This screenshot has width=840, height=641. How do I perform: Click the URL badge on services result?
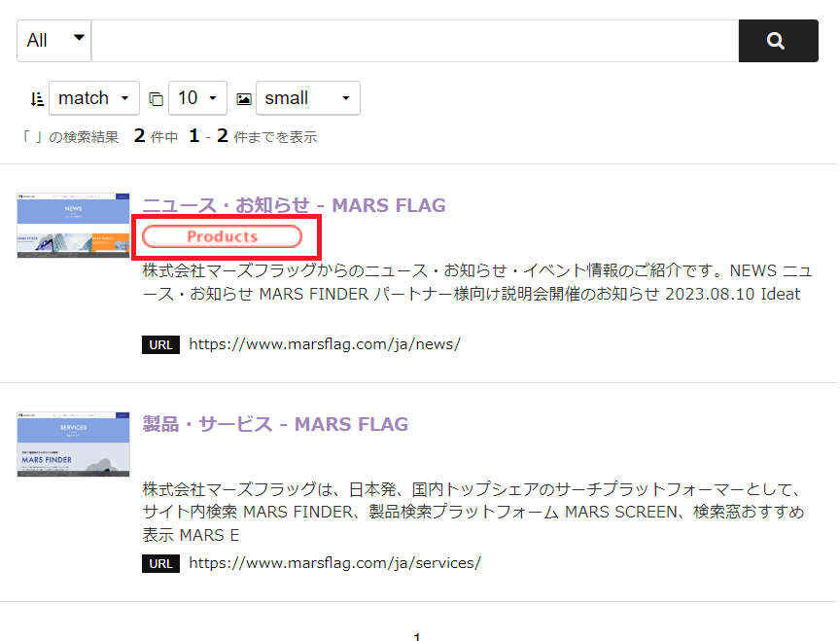(160, 563)
